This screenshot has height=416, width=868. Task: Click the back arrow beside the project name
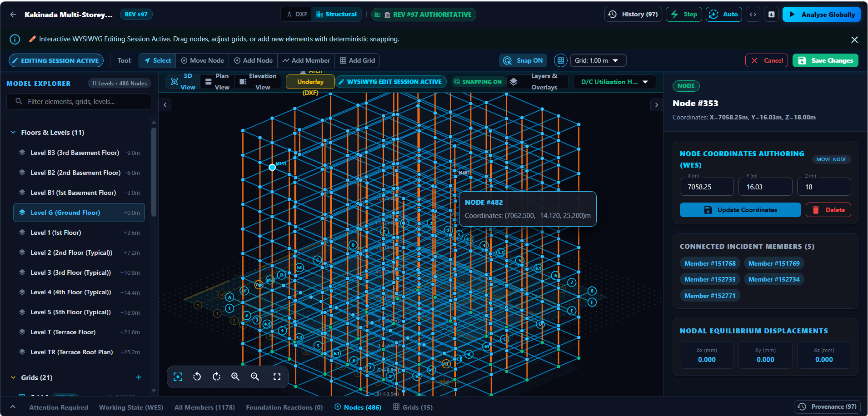(x=13, y=15)
